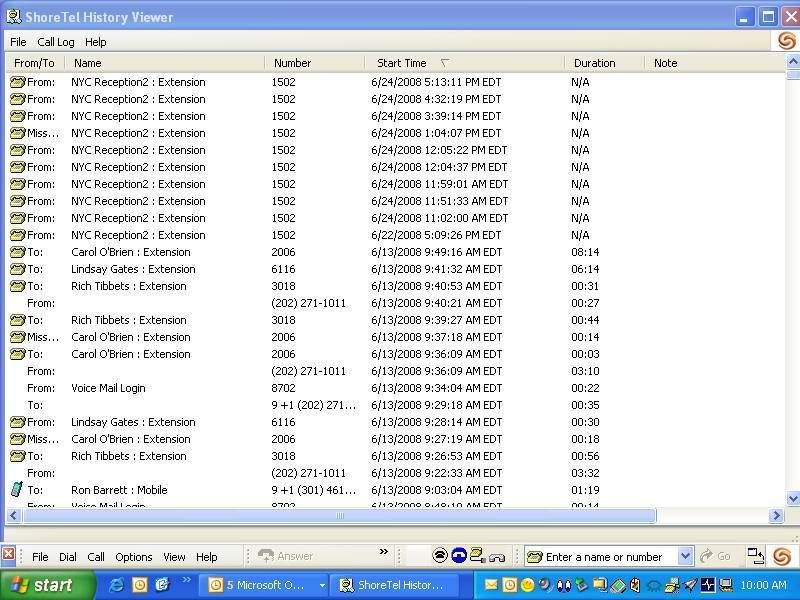Screen dimensions: 800x600
Task: Open the Windows Start menu
Action: pyautogui.click(x=46, y=585)
